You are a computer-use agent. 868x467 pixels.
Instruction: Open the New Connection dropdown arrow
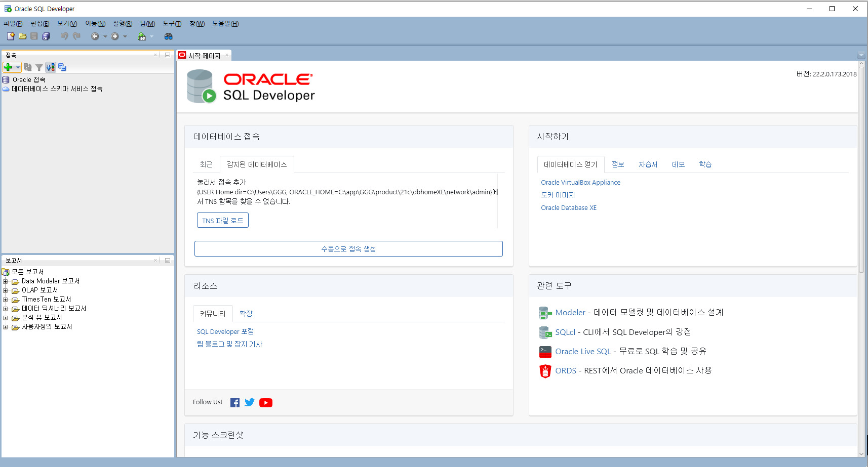(18, 67)
